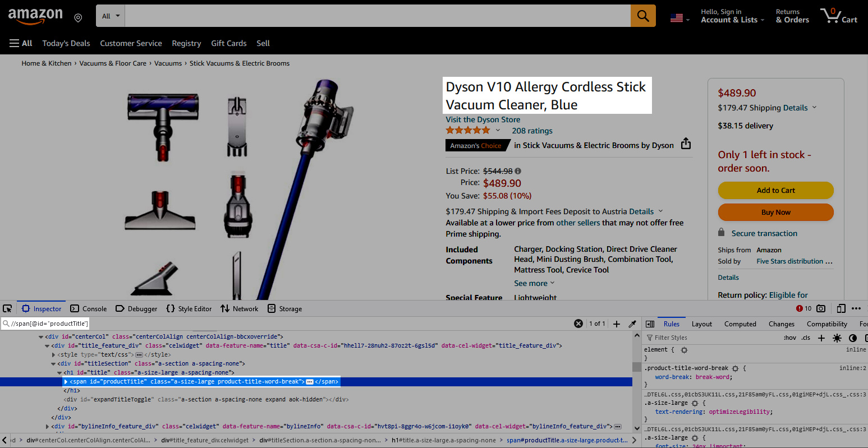Click the Add to Cart button
This screenshot has width=868, height=448.
point(775,191)
